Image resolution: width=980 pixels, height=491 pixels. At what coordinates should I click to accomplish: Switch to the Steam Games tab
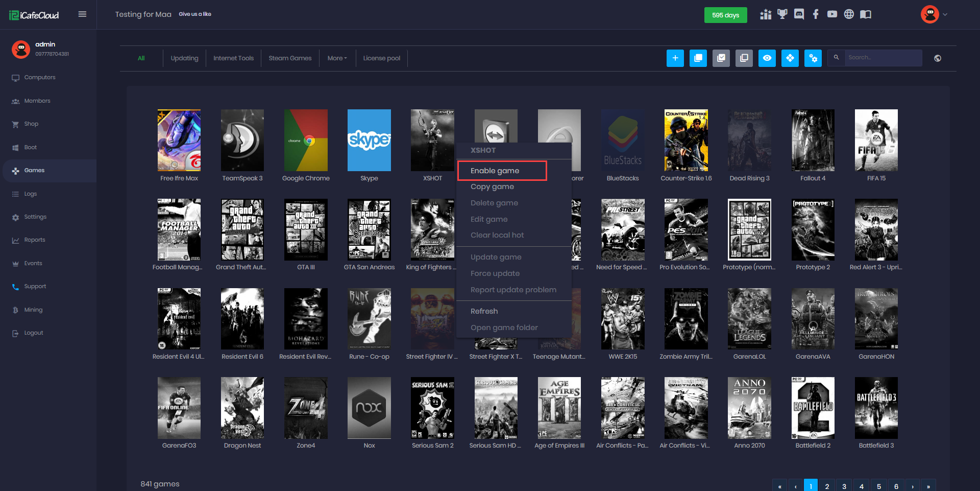pyautogui.click(x=290, y=58)
